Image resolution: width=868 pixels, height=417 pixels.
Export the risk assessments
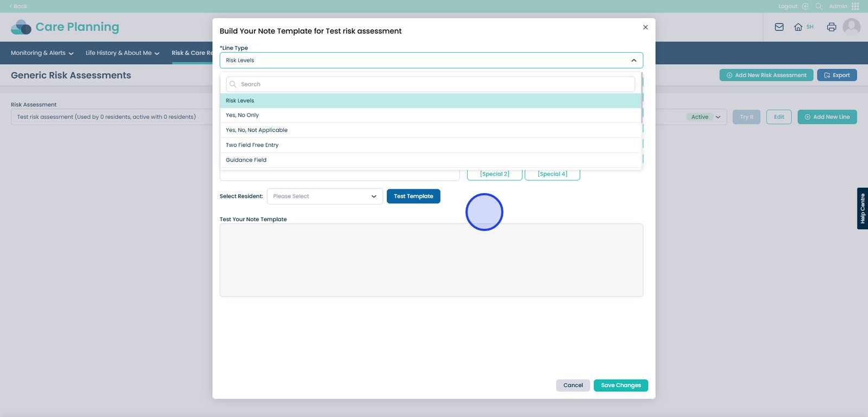(837, 75)
